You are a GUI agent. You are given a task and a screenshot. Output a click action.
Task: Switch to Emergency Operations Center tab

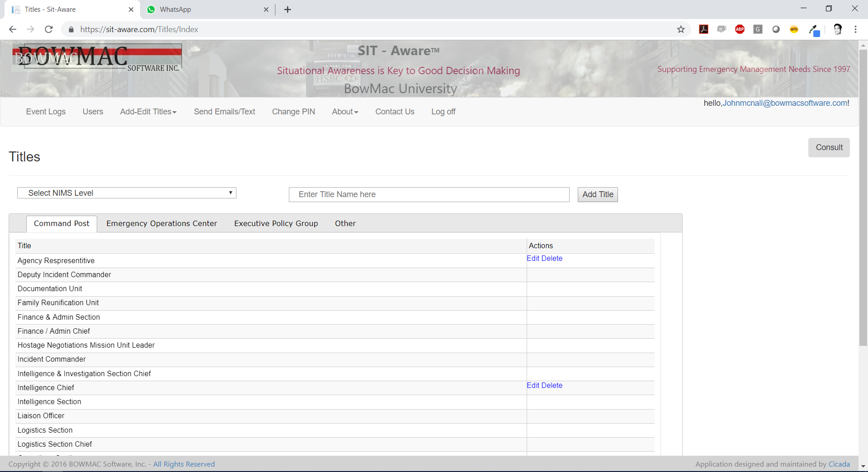[161, 223]
